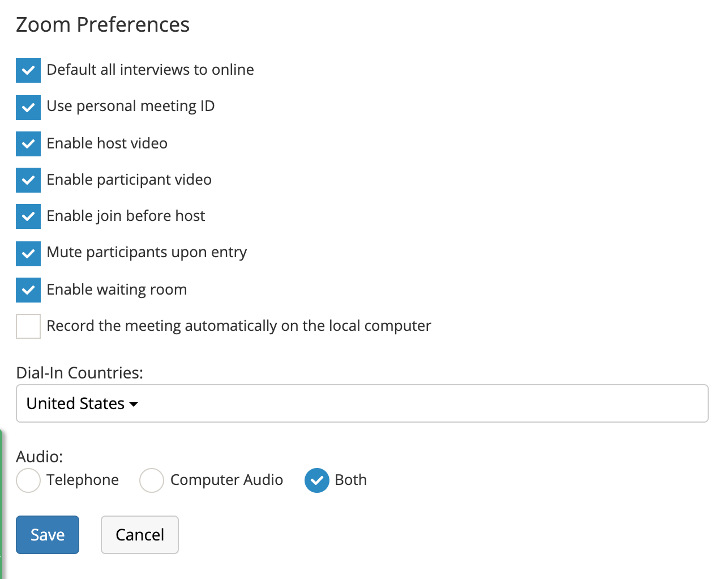Image resolution: width=728 pixels, height=579 pixels.
Task: Enable automatic local recording of meetings
Action: [x=28, y=326]
